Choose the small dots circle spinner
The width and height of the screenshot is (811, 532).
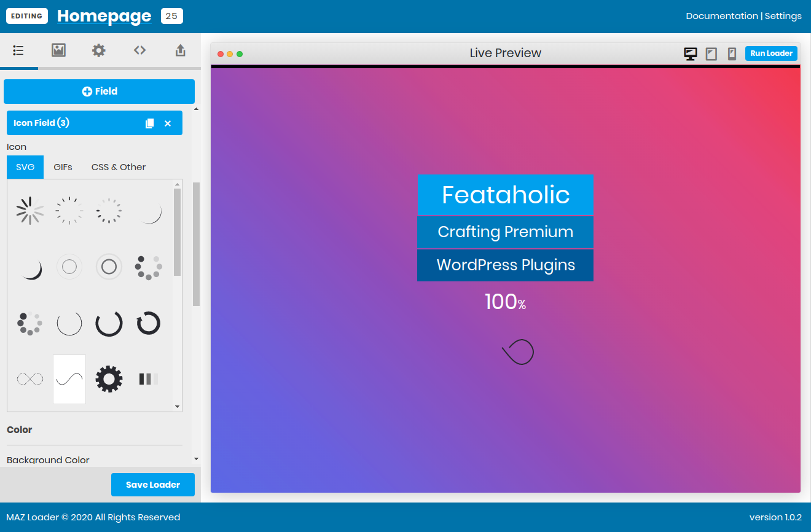pyautogui.click(x=30, y=323)
